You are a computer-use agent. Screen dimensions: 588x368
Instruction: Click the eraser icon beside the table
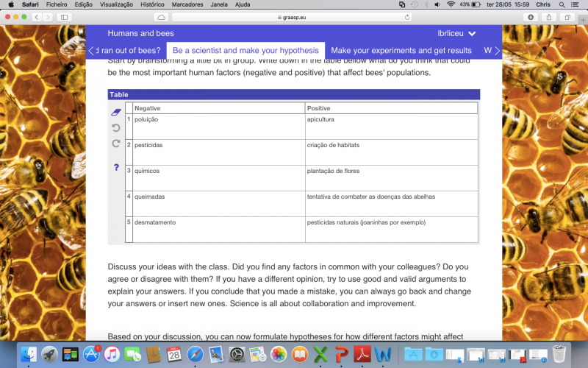[x=115, y=113]
